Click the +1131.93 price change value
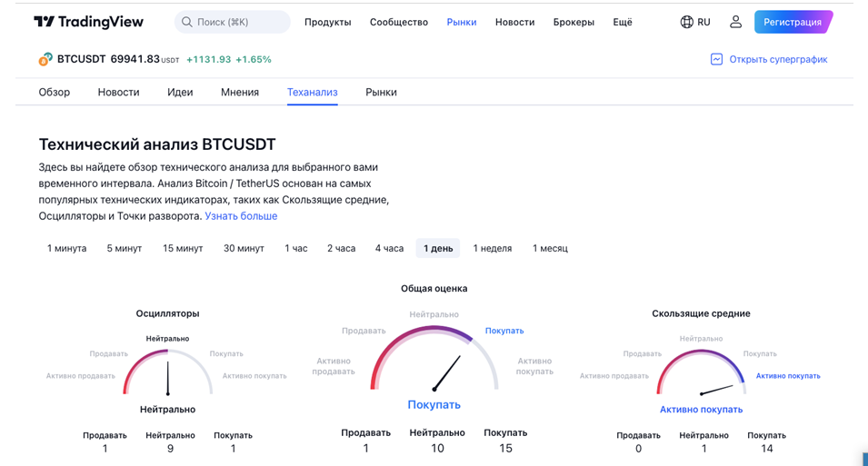Viewport: 868px width, 466px height. pyautogui.click(x=209, y=59)
